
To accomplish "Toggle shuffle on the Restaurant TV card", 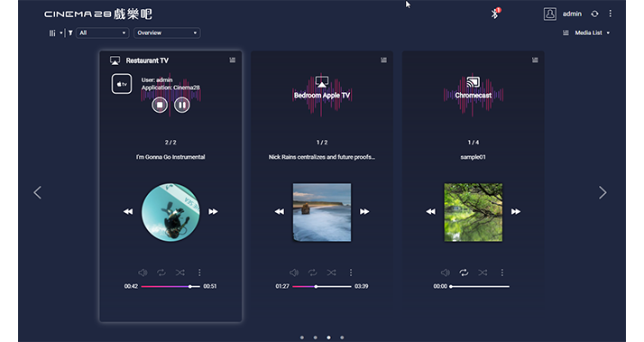I will 180,273.
